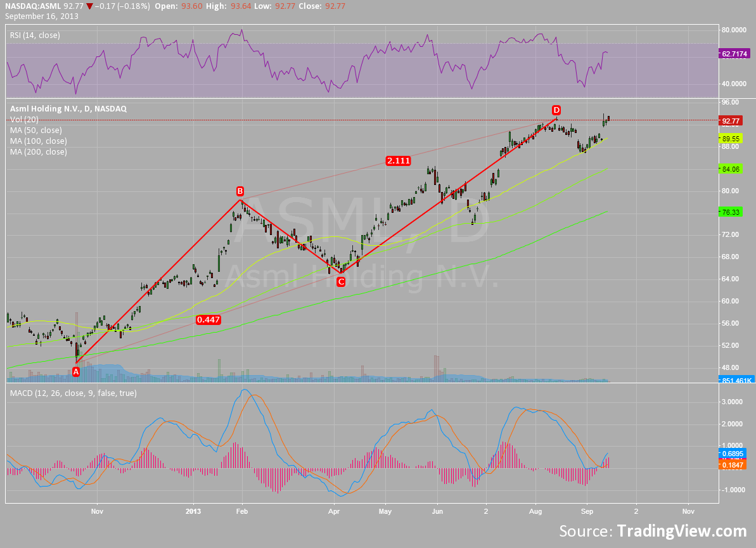Click the Jun time axis label
The image size is (756, 548).
(x=437, y=511)
